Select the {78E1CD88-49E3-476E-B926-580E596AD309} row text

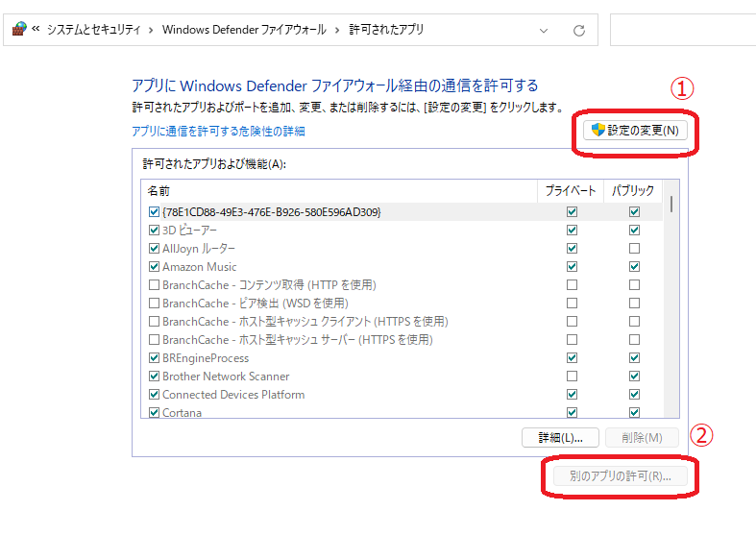click(272, 212)
